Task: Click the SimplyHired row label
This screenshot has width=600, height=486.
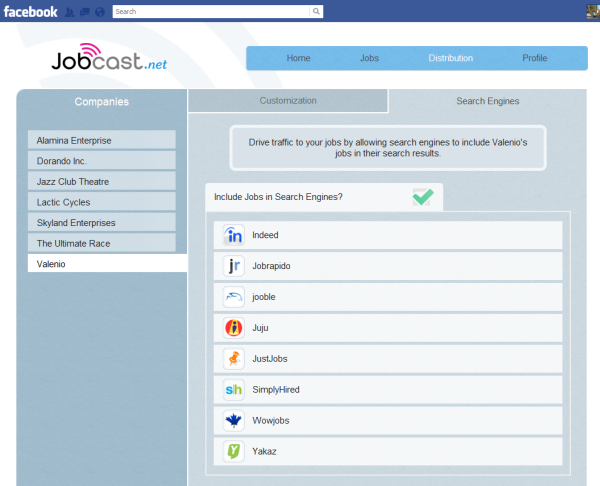Action: (276, 390)
